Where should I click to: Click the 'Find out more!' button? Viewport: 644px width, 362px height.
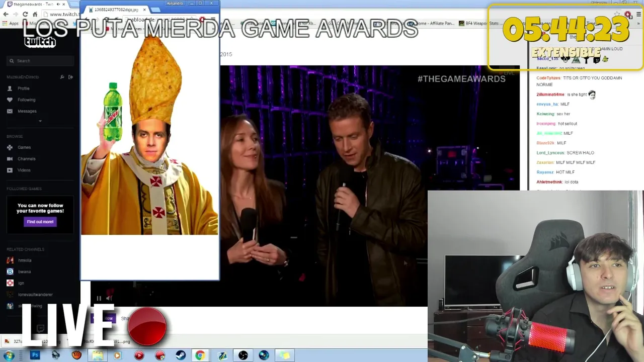click(40, 222)
